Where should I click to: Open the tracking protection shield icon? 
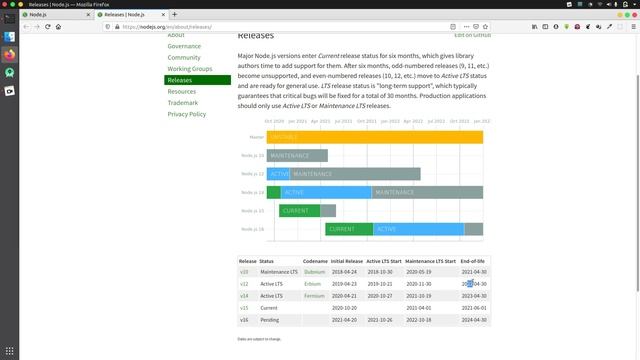pos(108,27)
